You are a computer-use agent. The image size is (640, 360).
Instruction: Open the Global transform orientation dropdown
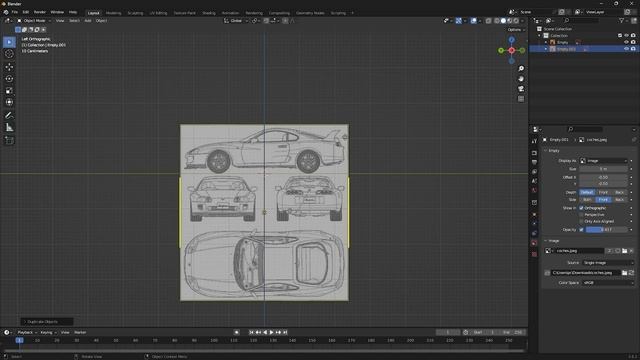236,21
